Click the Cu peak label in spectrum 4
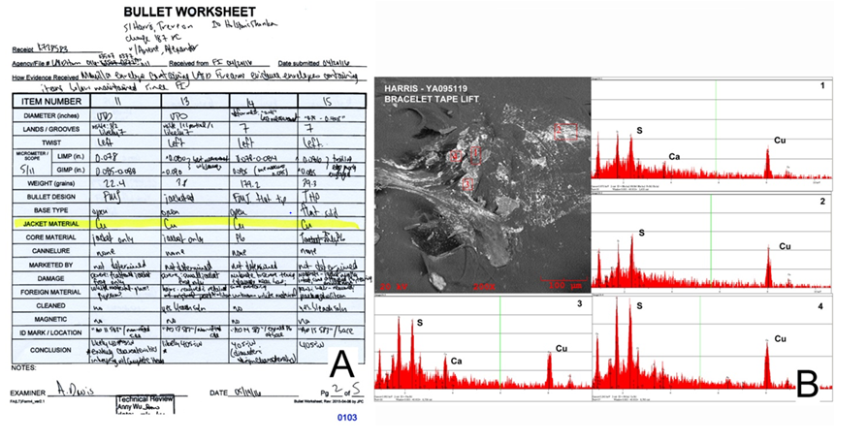Viewport: 868px width, 441px height. pyautogui.click(x=780, y=338)
